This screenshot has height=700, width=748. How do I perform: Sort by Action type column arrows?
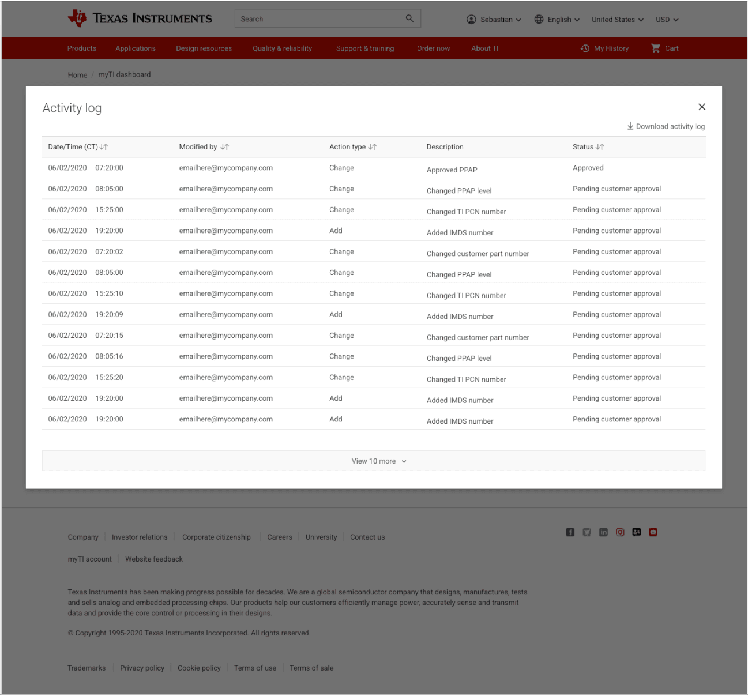click(373, 147)
